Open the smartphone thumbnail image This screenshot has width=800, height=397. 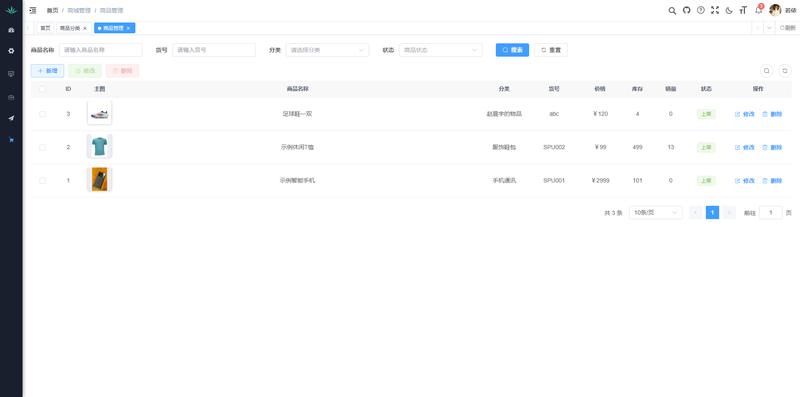[99, 180]
